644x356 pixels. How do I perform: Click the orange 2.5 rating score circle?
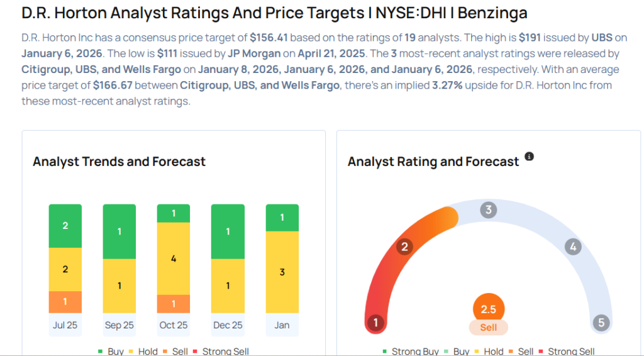coord(489,309)
